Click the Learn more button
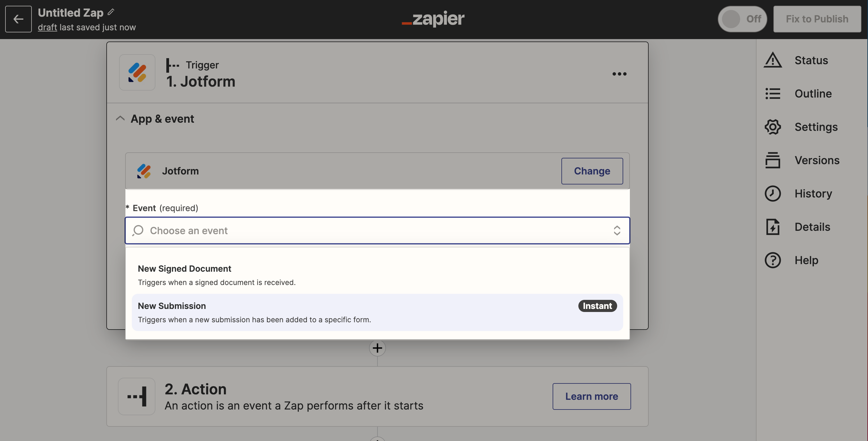868x441 pixels. (591, 396)
